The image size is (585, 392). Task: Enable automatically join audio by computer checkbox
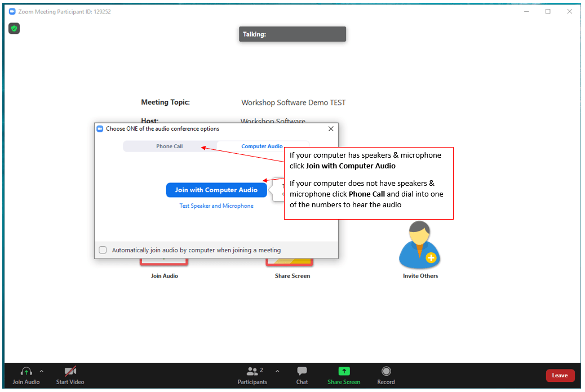click(103, 250)
